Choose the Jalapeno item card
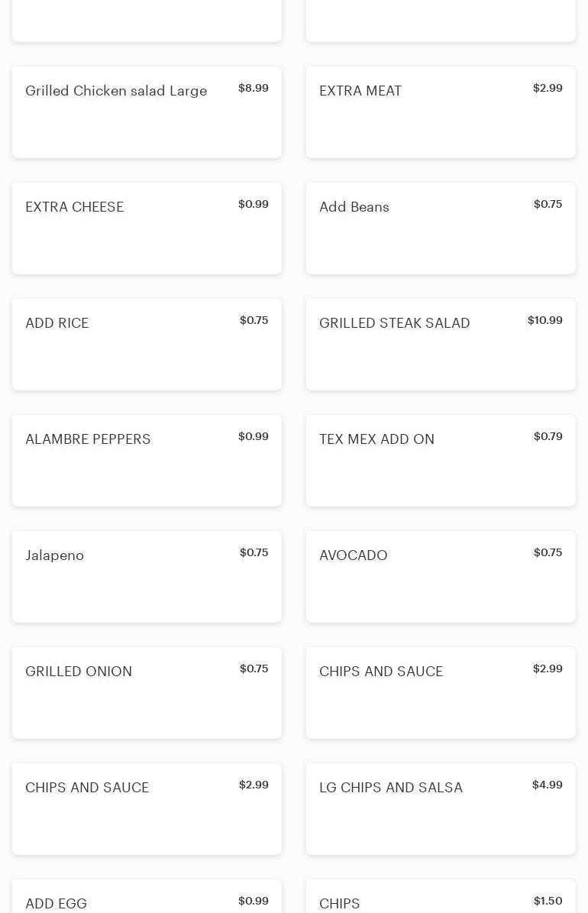The height and width of the screenshot is (913, 588). click(147, 576)
